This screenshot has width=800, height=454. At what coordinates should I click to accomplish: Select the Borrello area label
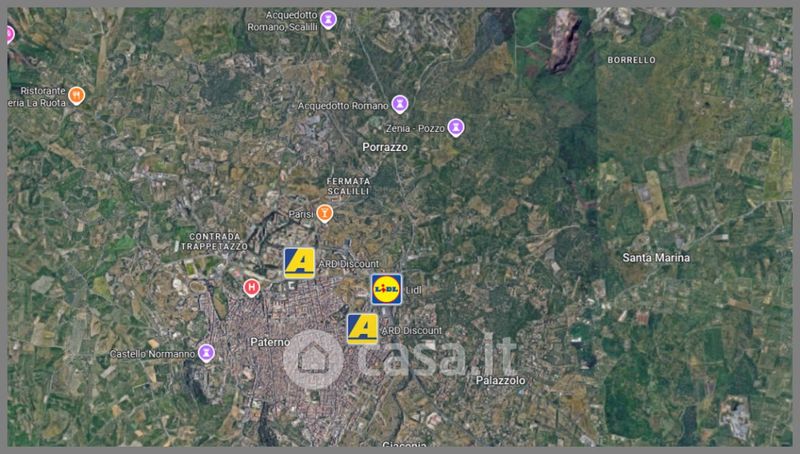[x=631, y=60]
